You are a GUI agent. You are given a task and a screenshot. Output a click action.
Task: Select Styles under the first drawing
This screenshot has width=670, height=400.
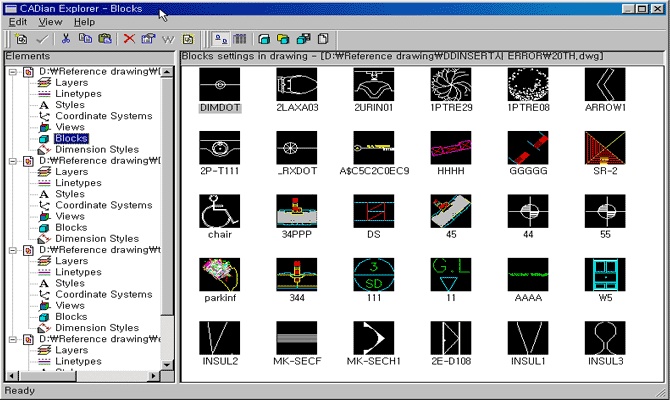[x=70, y=105]
